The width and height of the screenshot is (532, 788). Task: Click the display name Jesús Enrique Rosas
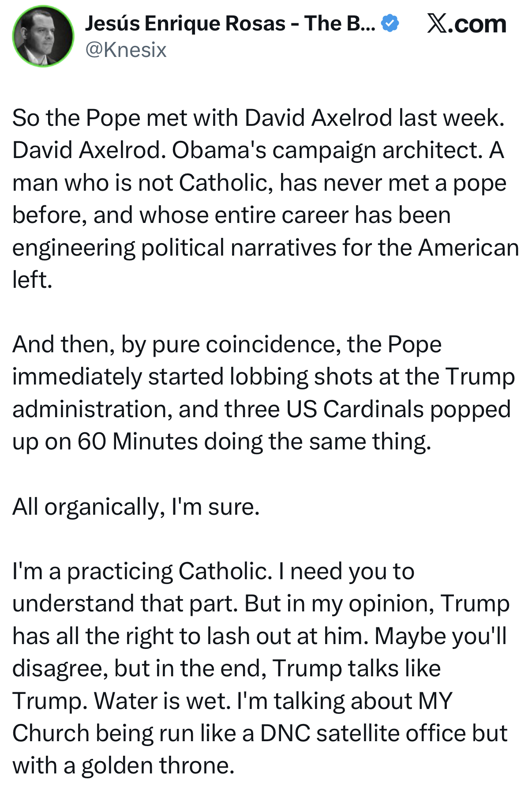pyautogui.click(x=185, y=23)
